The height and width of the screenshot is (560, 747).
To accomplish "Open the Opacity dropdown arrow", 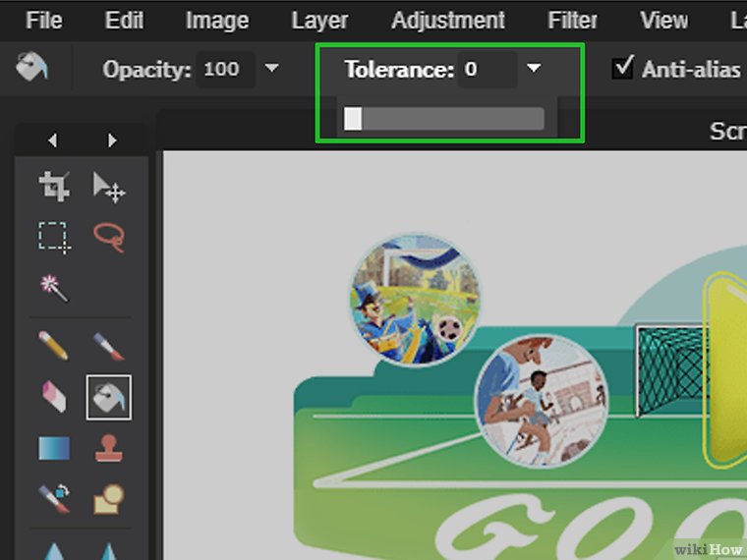I will pyautogui.click(x=272, y=69).
